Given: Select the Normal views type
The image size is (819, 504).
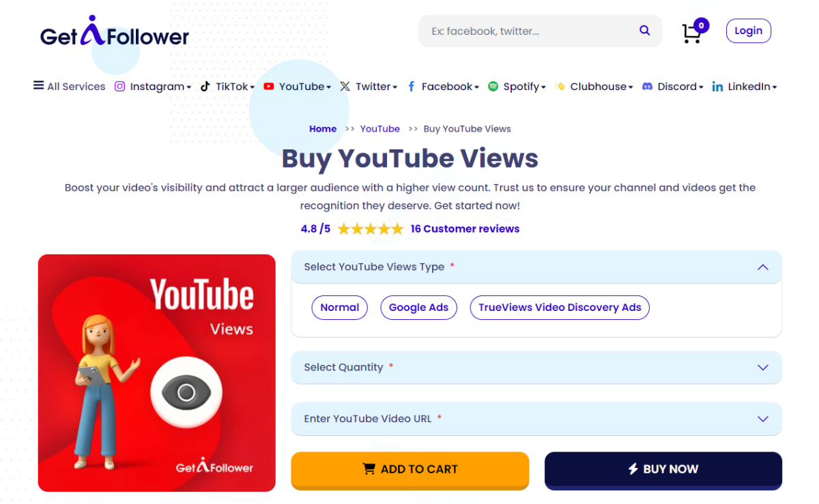Looking at the screenshot, I should tap(339, 308).
